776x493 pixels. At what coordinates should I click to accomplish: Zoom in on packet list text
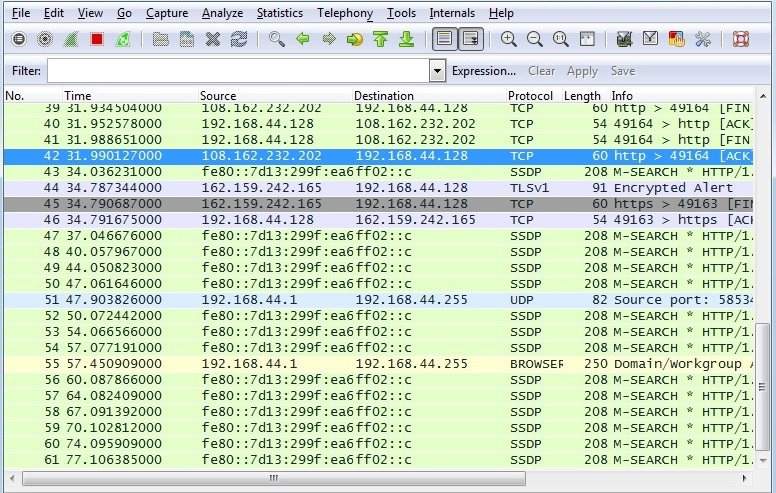(509, 40)
